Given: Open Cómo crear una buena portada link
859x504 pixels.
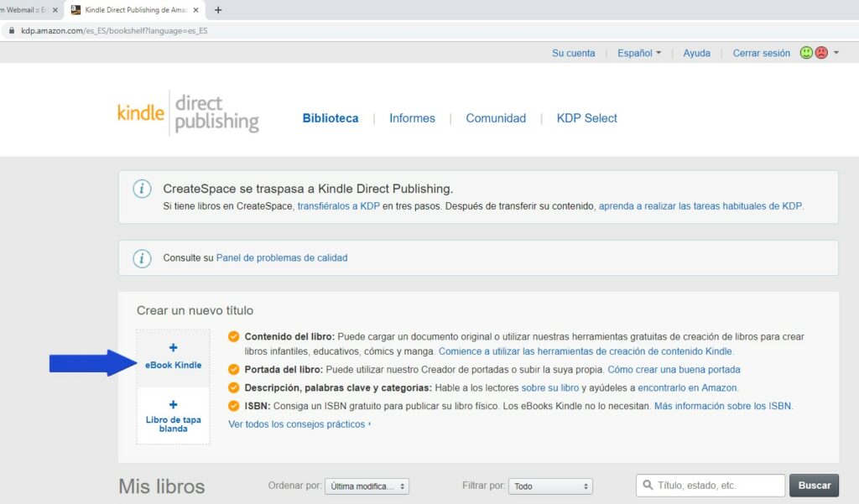Looking at the screenshot, I should (x=674, y=370).
